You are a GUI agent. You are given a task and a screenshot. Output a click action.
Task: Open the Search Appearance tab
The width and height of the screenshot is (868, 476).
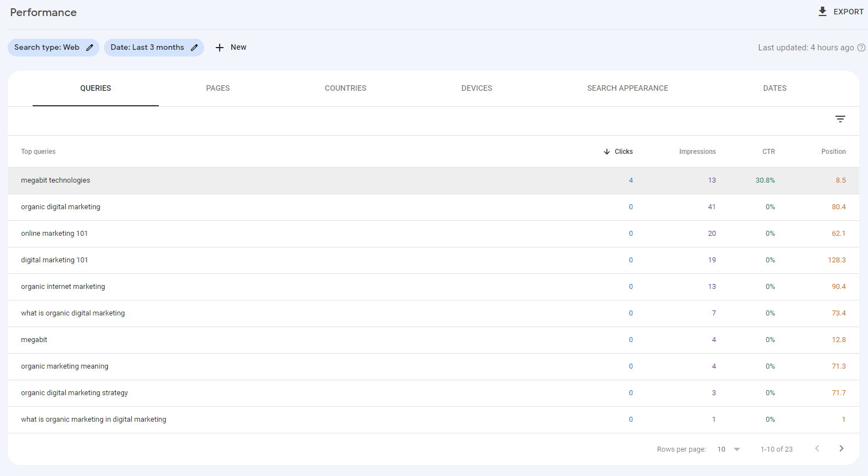pyautogui.click(x=627, y=89)
